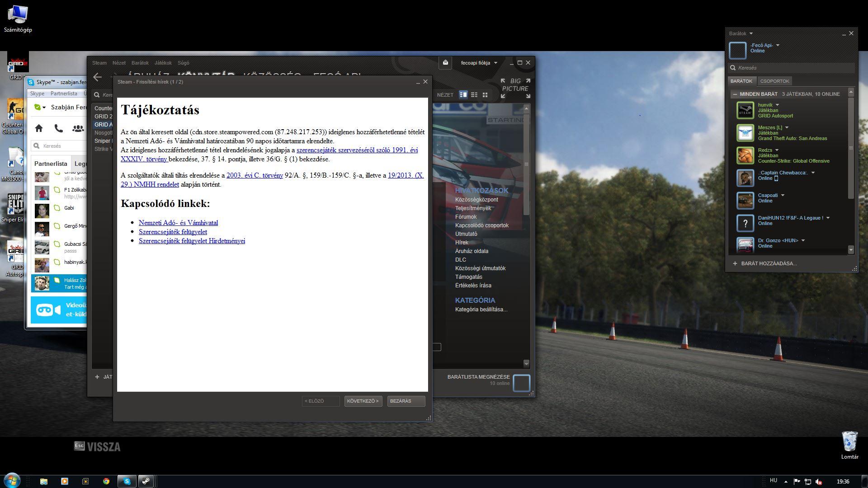Switch library to detail view icon
This screenshot has height=488, width=868.
tap(463, 94)
